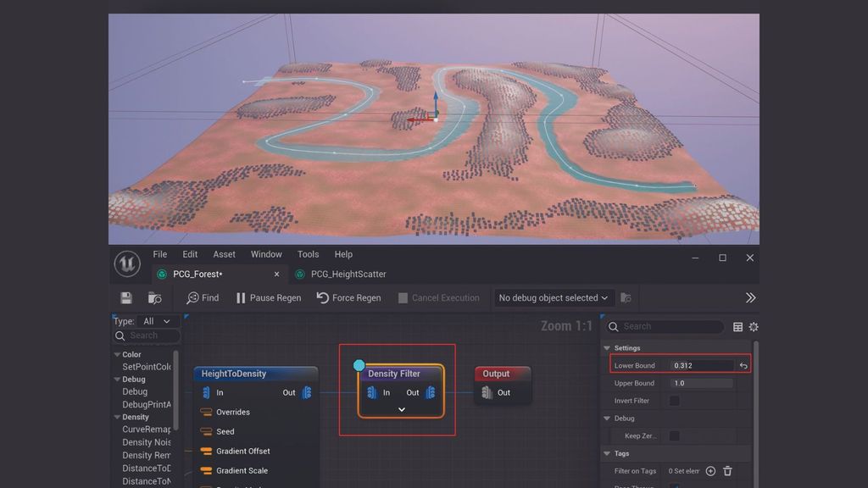Image resolution: width=868 pixels, height=488 pixels.
Task: Open the browse-to-asset icon beside Save
Action: tap(154, 297)
